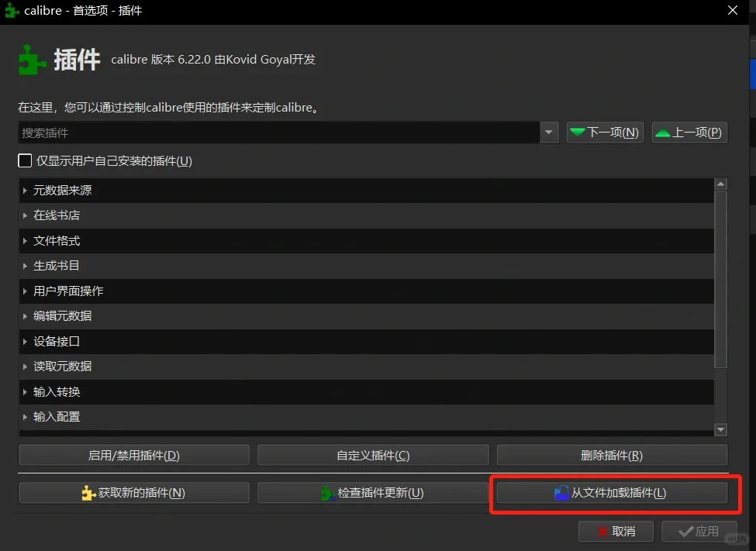Go to next match with 下一项(N)

coord(605,133)
